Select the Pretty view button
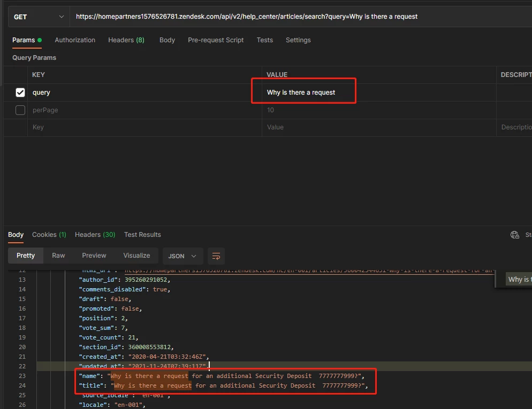Viewport: 532px width, 409px height. (26, 256)
